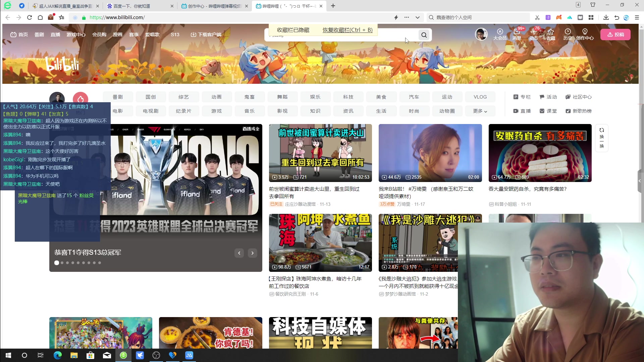Click the 投稿 upload button
The height and width of the screenshot is (362, 644).
pos(615,35)
